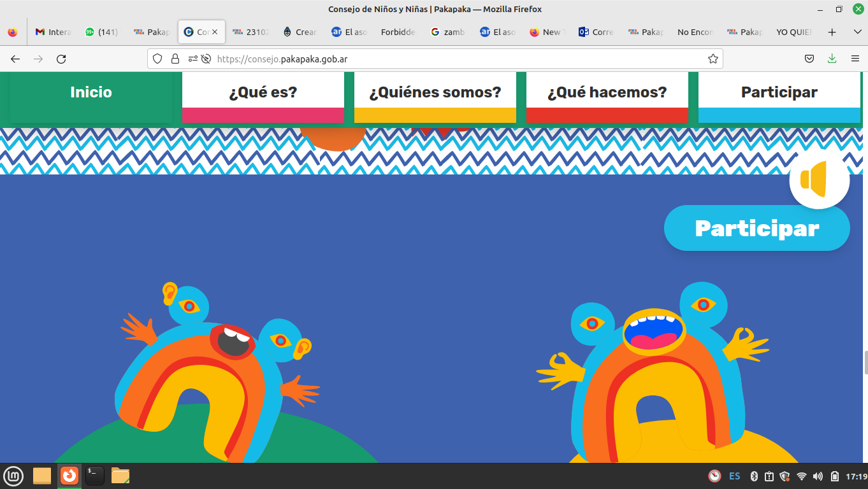Click the yellow speaker audio button

point(819,180)
